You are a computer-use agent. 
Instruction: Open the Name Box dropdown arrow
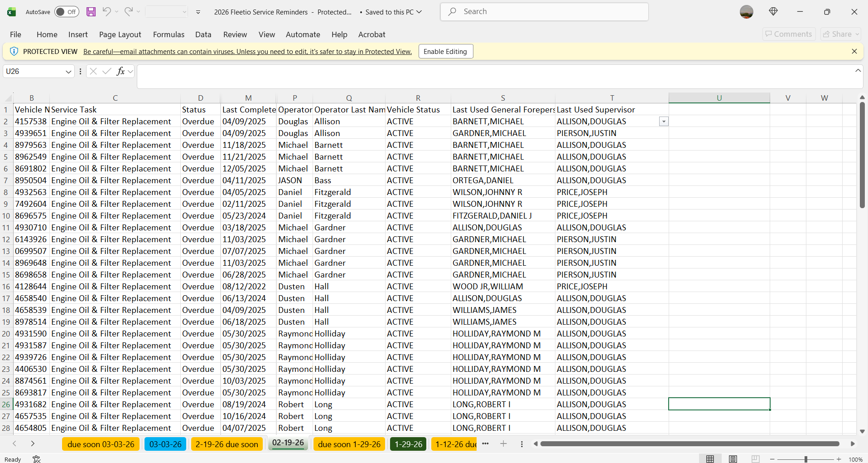point(68,72)
